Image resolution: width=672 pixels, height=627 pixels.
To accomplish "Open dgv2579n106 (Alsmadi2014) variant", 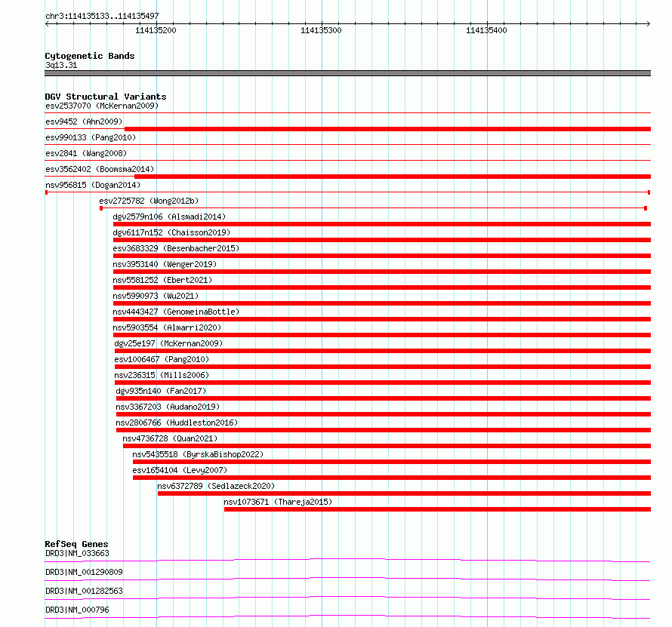I will coord(169,217).
